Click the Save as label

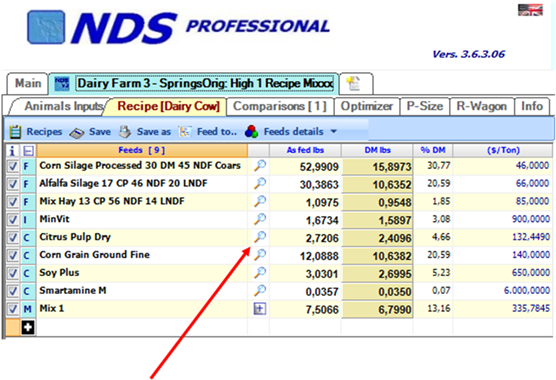tap(154, 132)
